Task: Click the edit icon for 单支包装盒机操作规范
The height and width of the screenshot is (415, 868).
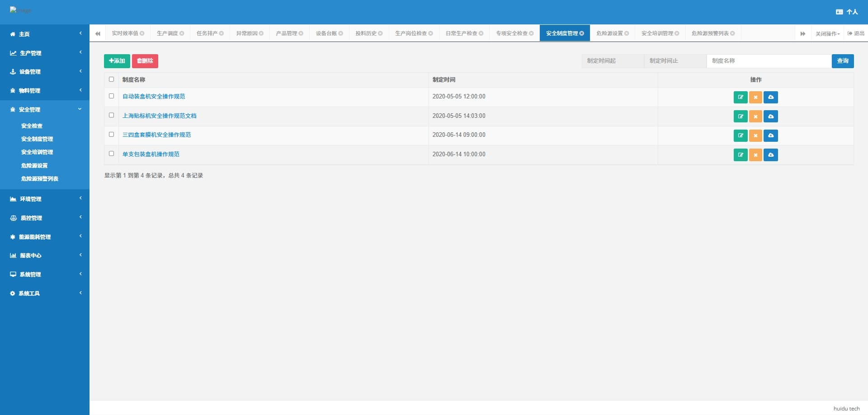Action: coord(741,155)
